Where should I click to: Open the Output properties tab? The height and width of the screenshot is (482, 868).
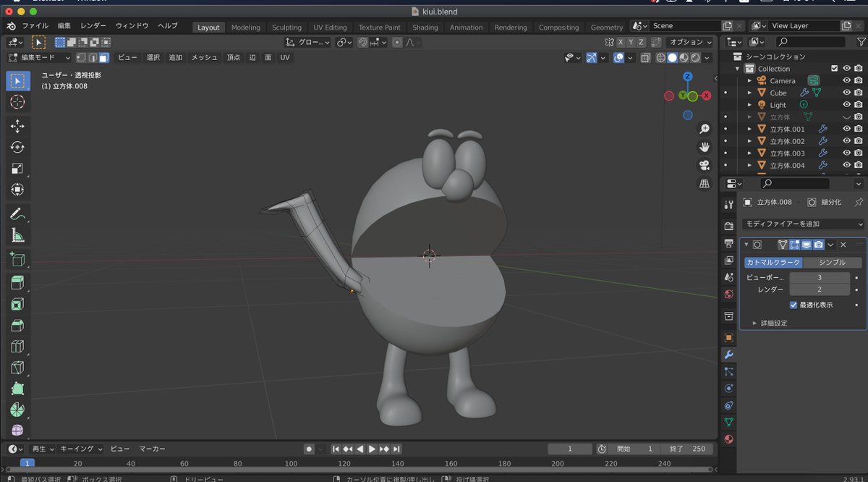(x=728, y=243)
